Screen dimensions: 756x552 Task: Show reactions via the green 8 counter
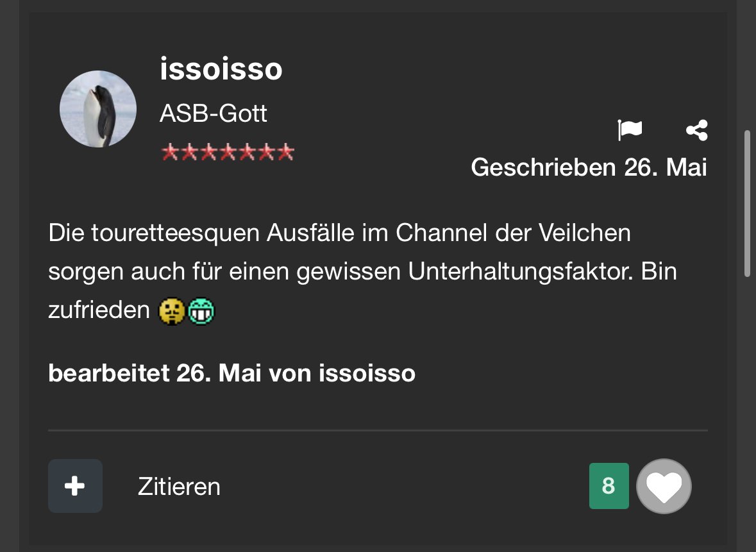click(609, 486)
